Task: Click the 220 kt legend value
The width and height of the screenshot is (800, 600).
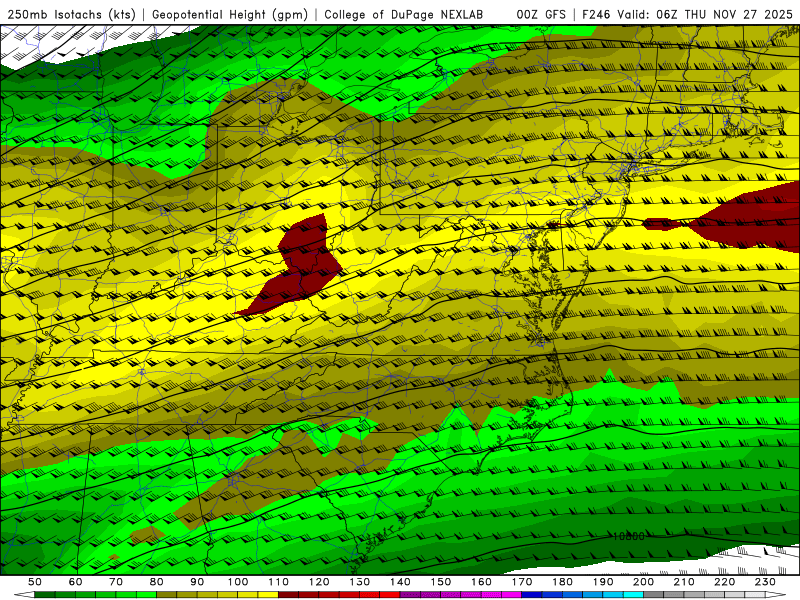Action: pos(724,582)
